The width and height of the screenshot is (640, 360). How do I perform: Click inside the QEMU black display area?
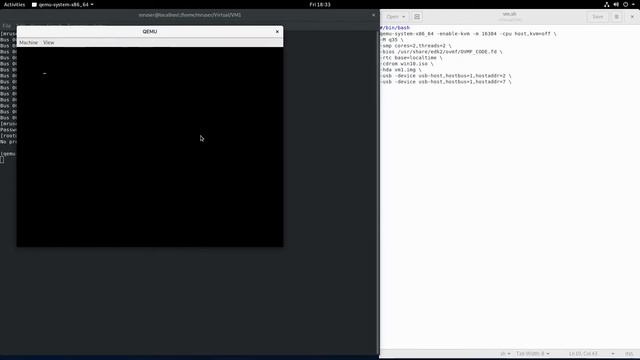click(150, 147)
